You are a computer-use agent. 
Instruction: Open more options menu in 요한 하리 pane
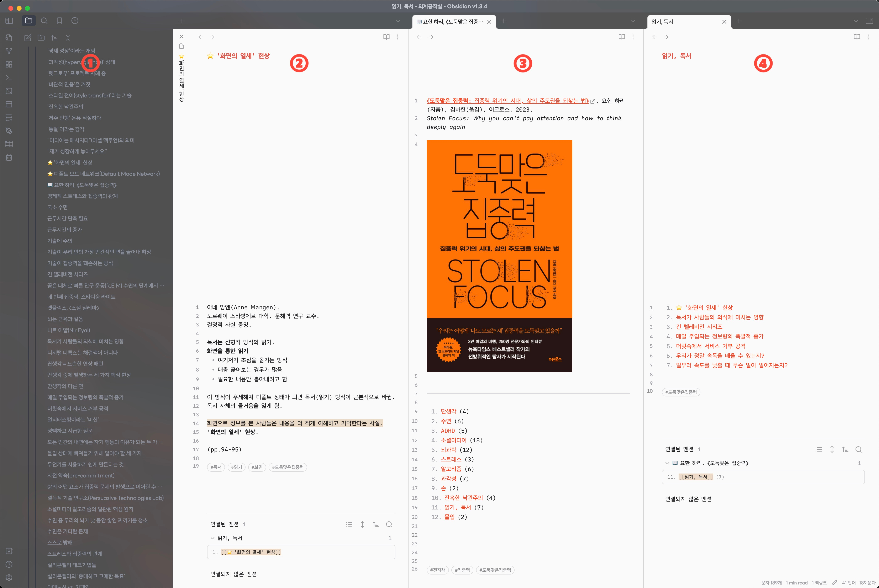[633, 37]
